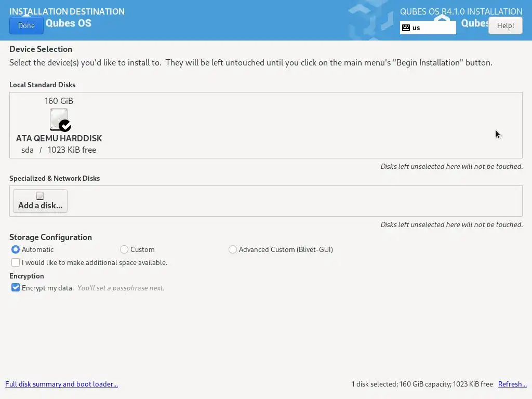Click the Local Standard Disks label
The image size is (532, 399).
pos(43,85)
